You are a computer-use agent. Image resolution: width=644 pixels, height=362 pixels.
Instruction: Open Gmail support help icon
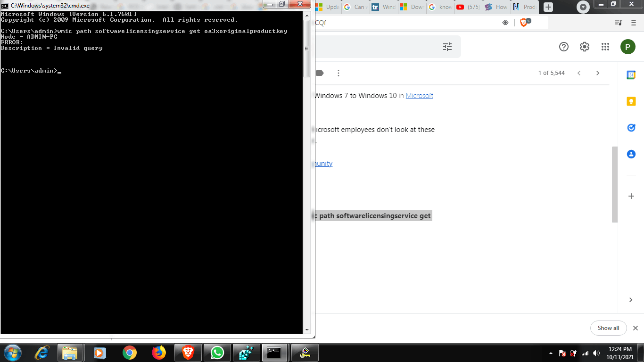click(x=563, y=47)
